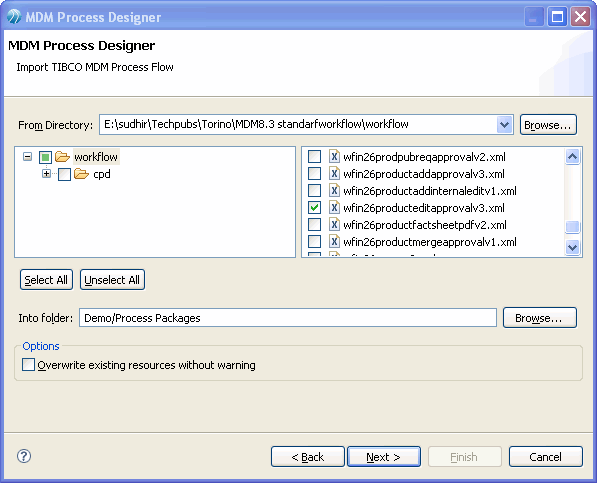
Task: Select file name wfin26productfactsheetpdfv2.xml
Action: 425,225
